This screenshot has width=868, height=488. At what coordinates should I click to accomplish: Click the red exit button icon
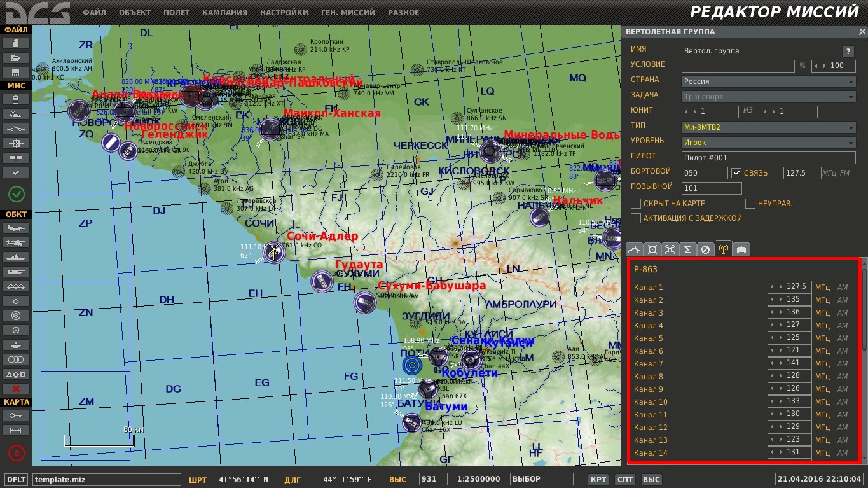[16, 452]
